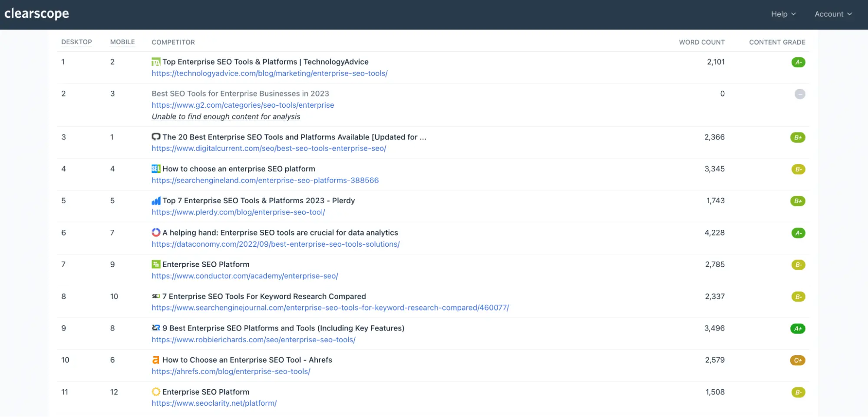Click the Digital Current favicon

(156, 137)
